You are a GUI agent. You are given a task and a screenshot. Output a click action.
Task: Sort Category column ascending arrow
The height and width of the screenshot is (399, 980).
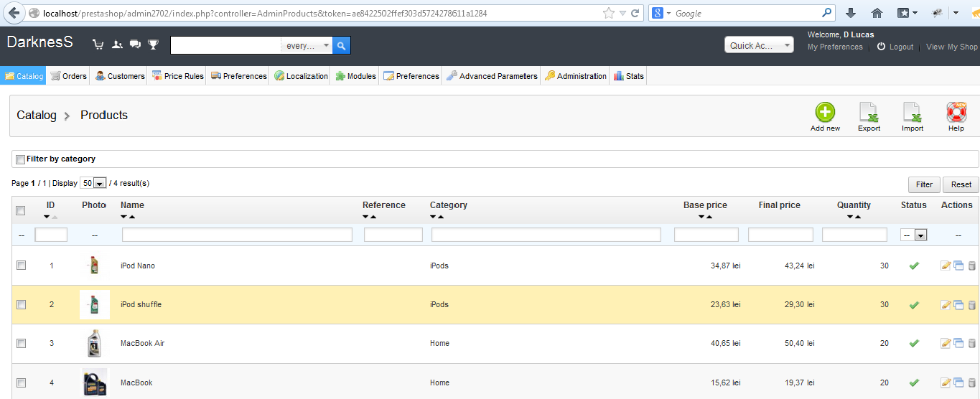441,217
